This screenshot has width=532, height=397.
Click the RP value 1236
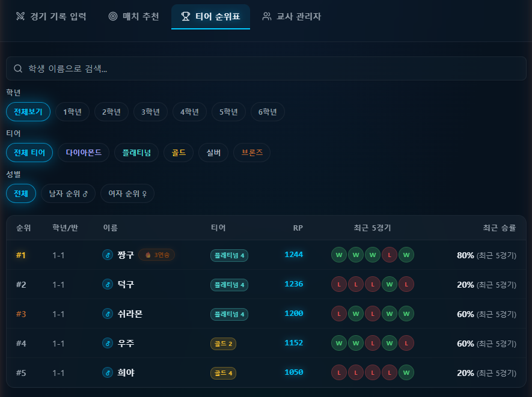click(294, 284)
